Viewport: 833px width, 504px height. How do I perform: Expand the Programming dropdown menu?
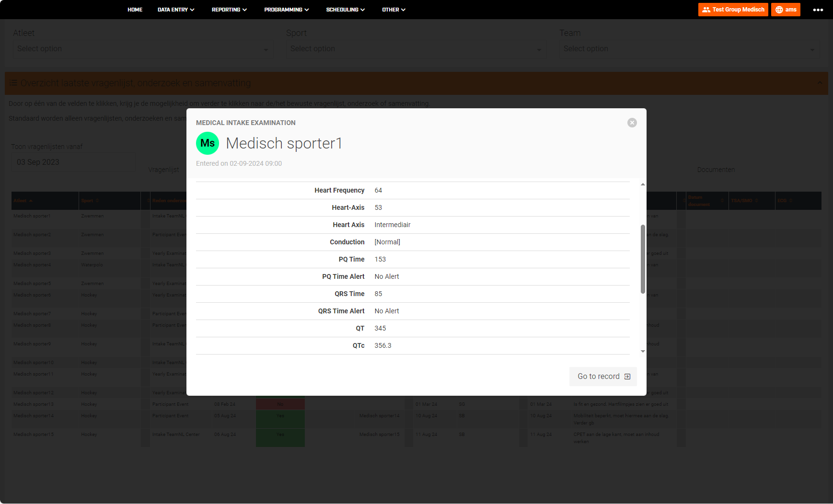[286, 10]
